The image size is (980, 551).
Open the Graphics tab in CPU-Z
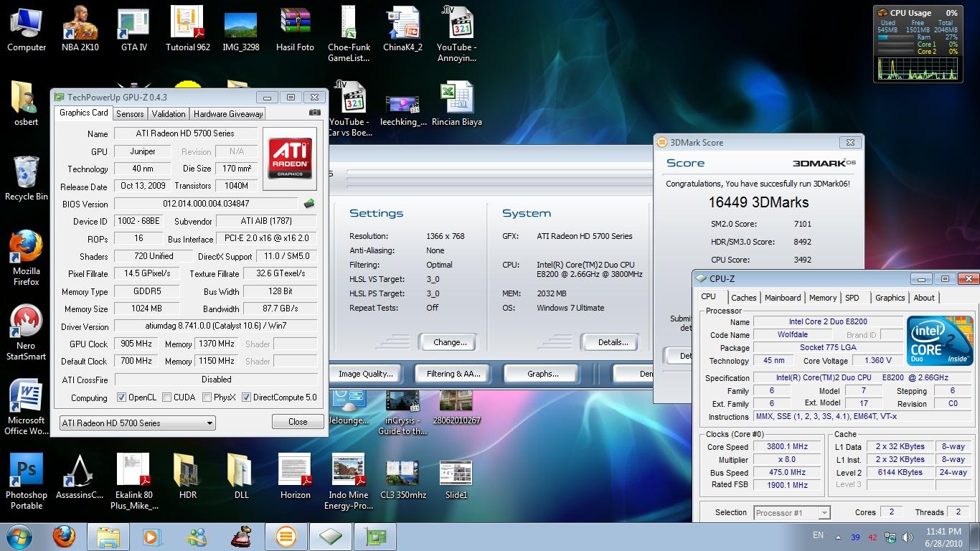coord(890,298)
